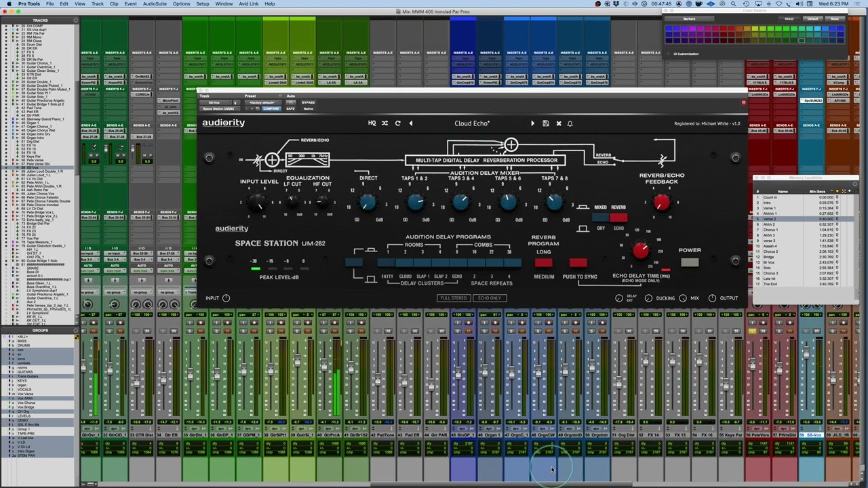Open the Groups list pop-up menu
The image size is (868, 488).
pos(75,330)
